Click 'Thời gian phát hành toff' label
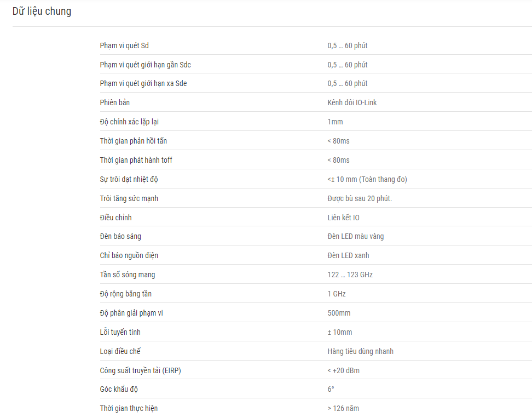The image size is (532, 417). point(136,160)
